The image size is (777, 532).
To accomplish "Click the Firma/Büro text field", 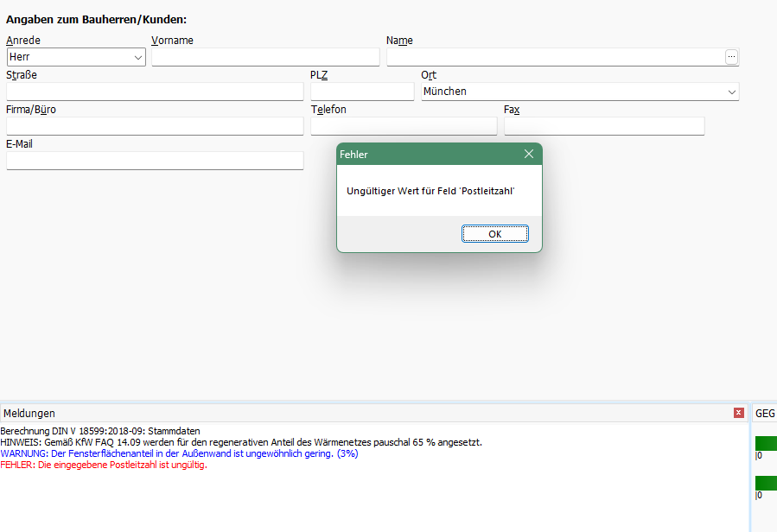I will coord(155,126).
